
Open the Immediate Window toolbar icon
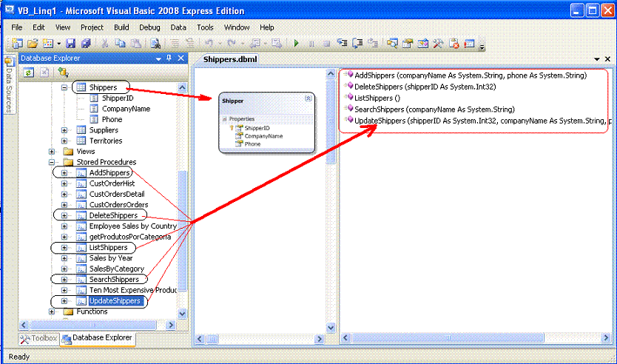pyautogui.click(x=469, y=44)
